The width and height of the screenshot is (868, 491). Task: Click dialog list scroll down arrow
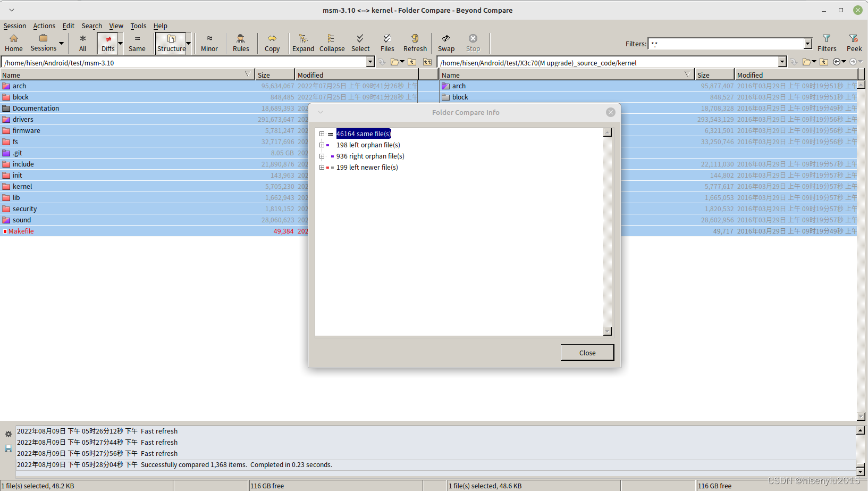point(608,331)
